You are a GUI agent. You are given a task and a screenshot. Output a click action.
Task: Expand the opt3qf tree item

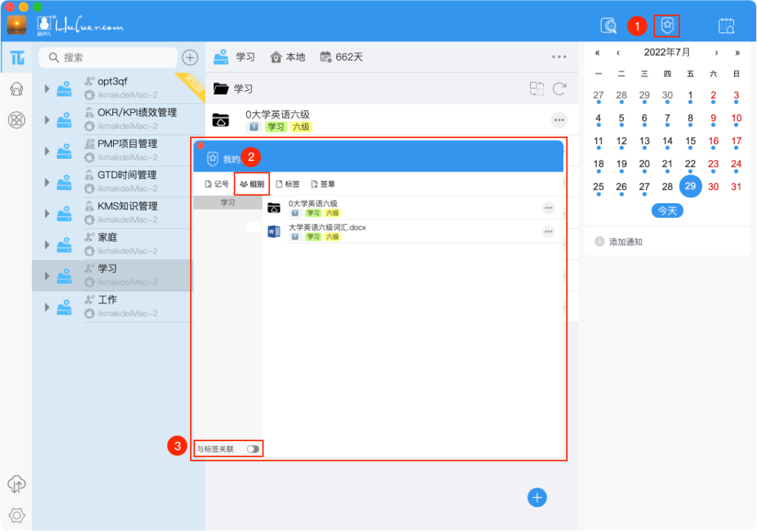47,89
